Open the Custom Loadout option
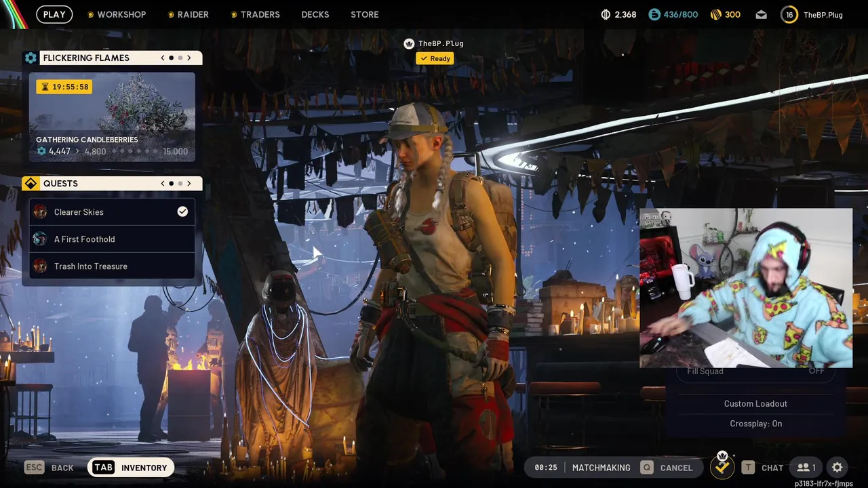 [x=755, y=403]
